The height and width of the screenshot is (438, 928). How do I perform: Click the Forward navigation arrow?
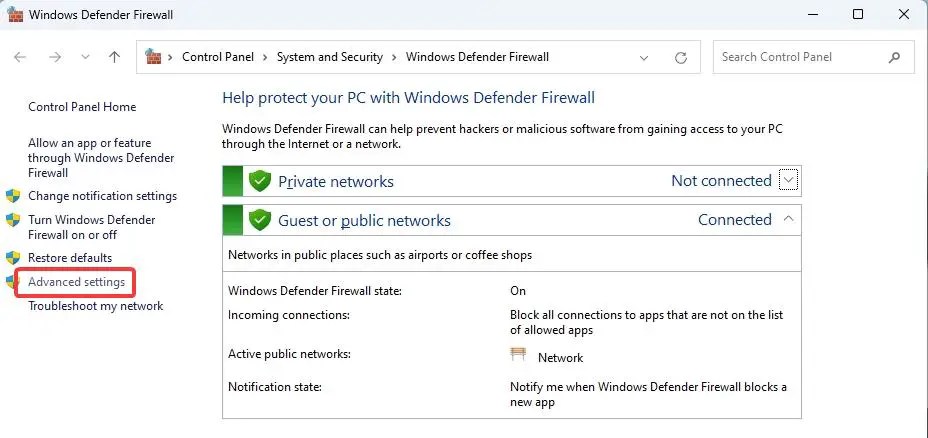(x=55, y=57)
